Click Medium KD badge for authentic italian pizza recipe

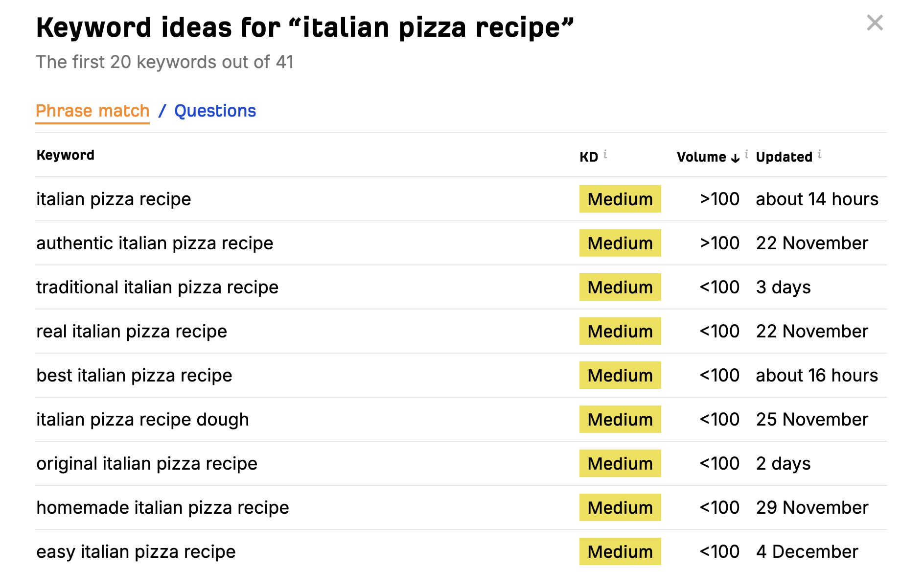coord(620,243)
